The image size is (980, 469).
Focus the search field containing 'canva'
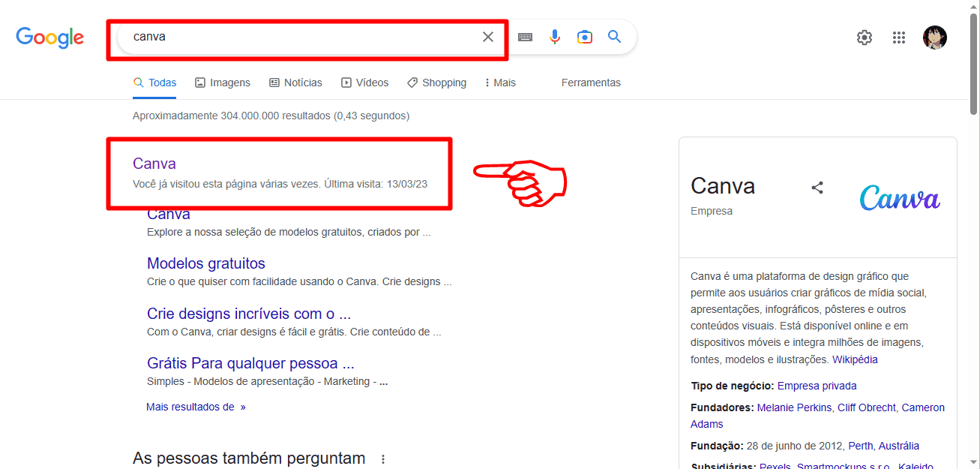[300, 37]
